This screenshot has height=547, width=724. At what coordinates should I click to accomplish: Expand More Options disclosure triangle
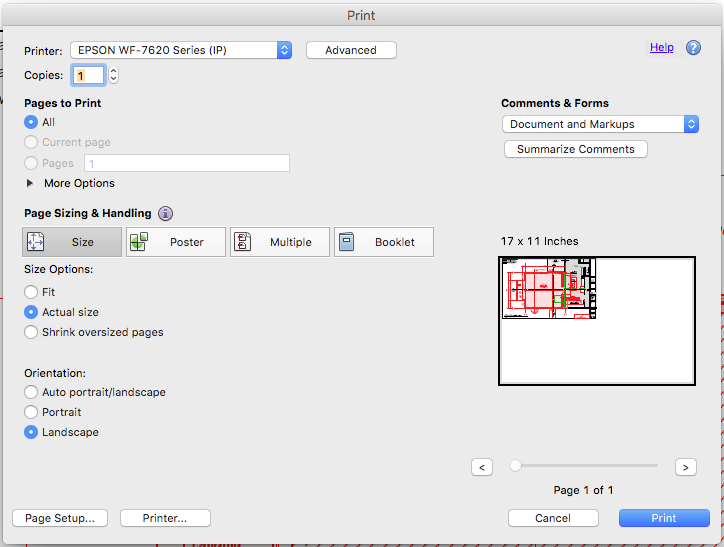click(30, 183)
